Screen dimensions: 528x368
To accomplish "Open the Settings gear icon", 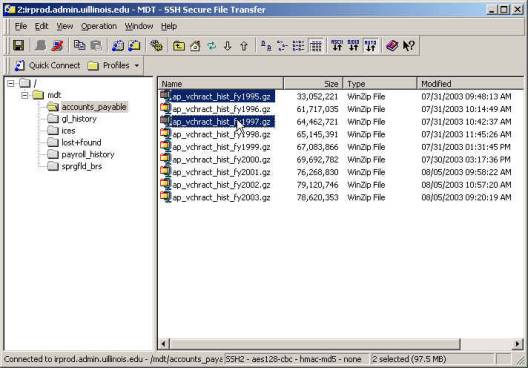I will pyautogui.click(x=157, y=45).
